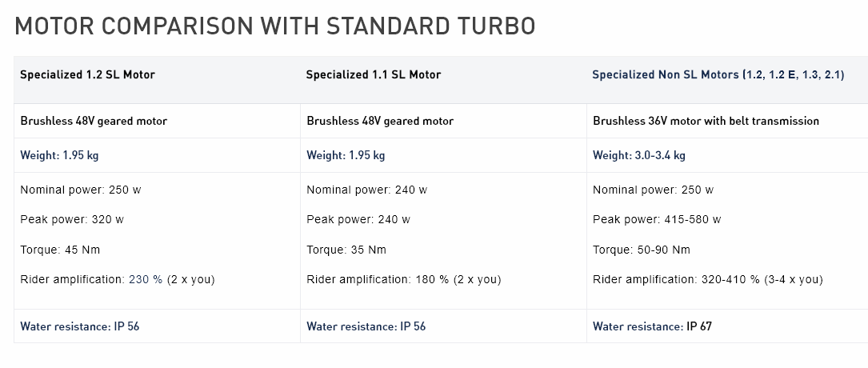Click the 1.2 SL Weight: 1.95 kg link
868x368 pixels.
[59, 155]
